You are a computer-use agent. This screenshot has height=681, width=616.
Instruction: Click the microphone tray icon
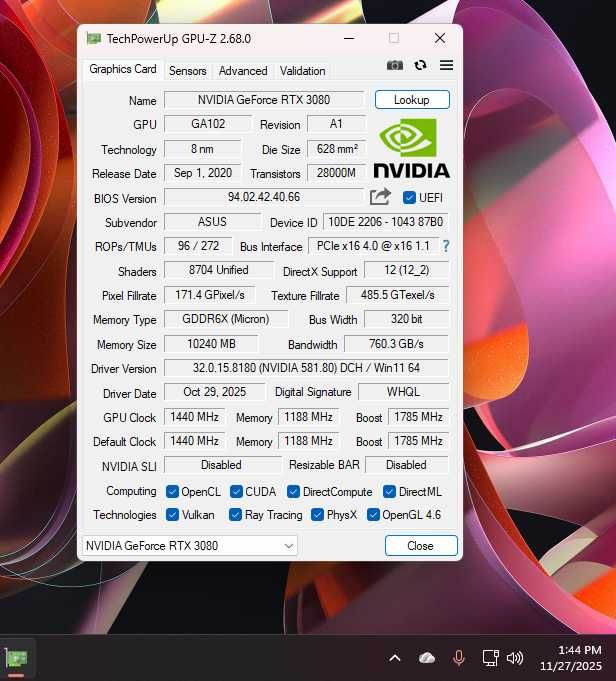(x=458, y=658)
